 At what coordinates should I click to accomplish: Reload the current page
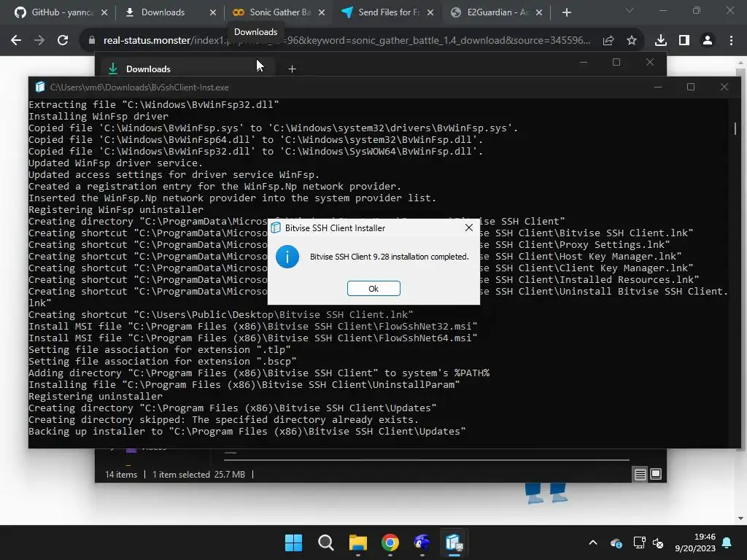[63, 41]
